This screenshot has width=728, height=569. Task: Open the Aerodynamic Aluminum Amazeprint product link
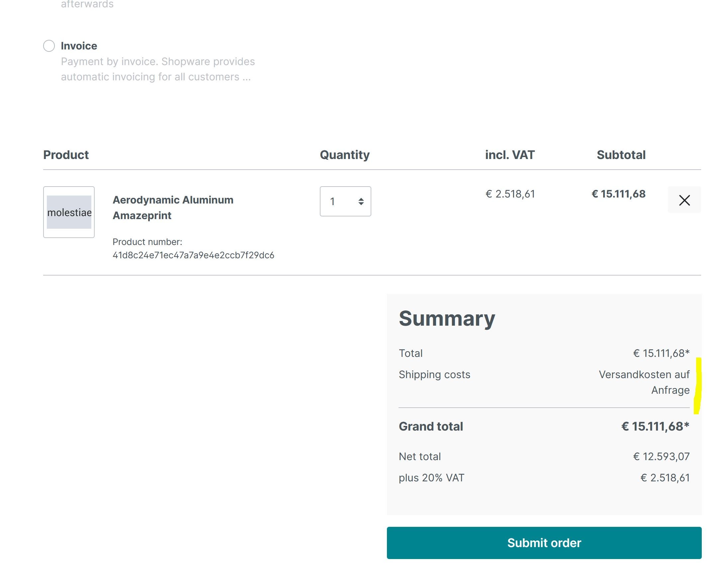tap(173, 207)
